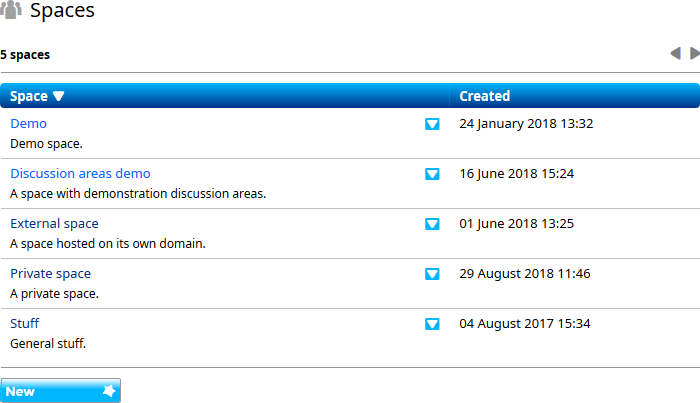Open the Demo space link
The image size is (700, 403).
click(29, 124)
